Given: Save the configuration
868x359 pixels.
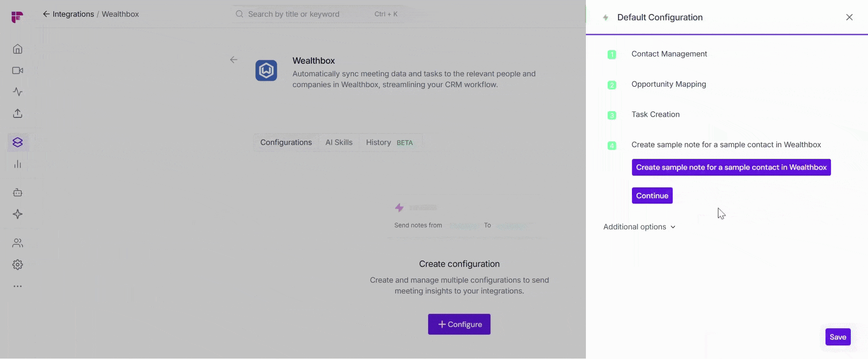Looking at the screenshot, I should (x=838, y=337).
